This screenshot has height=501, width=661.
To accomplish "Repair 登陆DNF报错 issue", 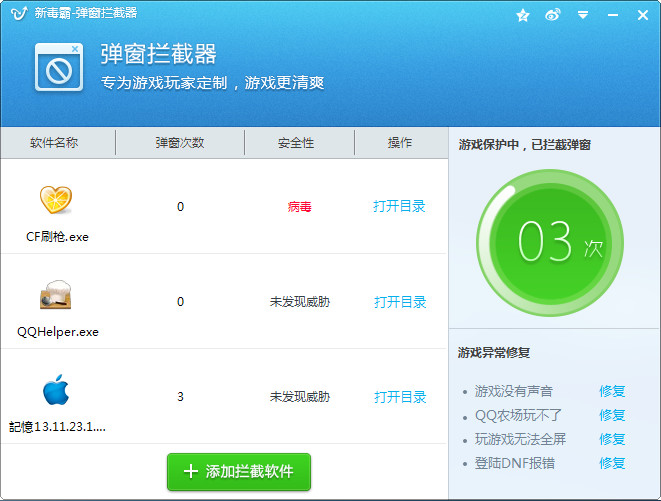I will [612, 463].
